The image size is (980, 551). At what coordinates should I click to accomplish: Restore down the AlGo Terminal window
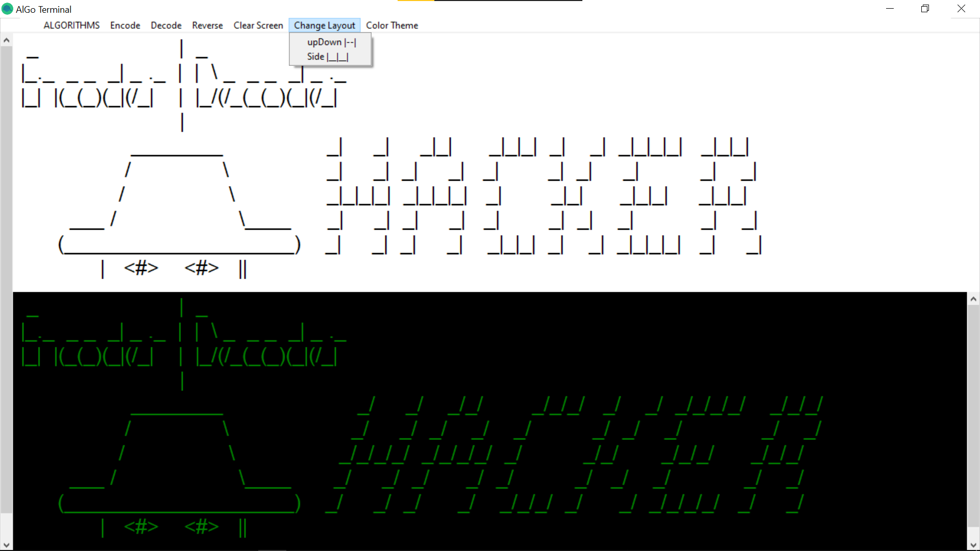[x=925, y=9]
